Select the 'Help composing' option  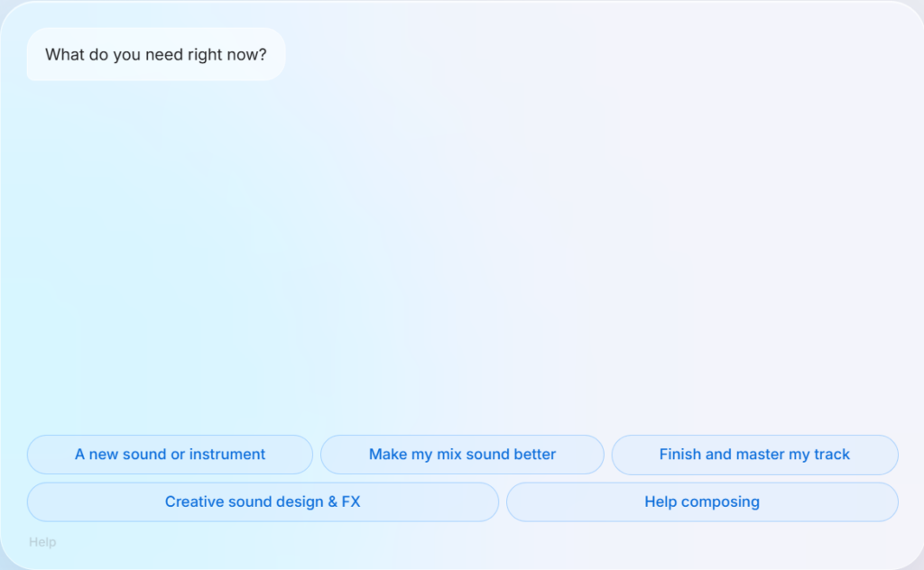702,501
